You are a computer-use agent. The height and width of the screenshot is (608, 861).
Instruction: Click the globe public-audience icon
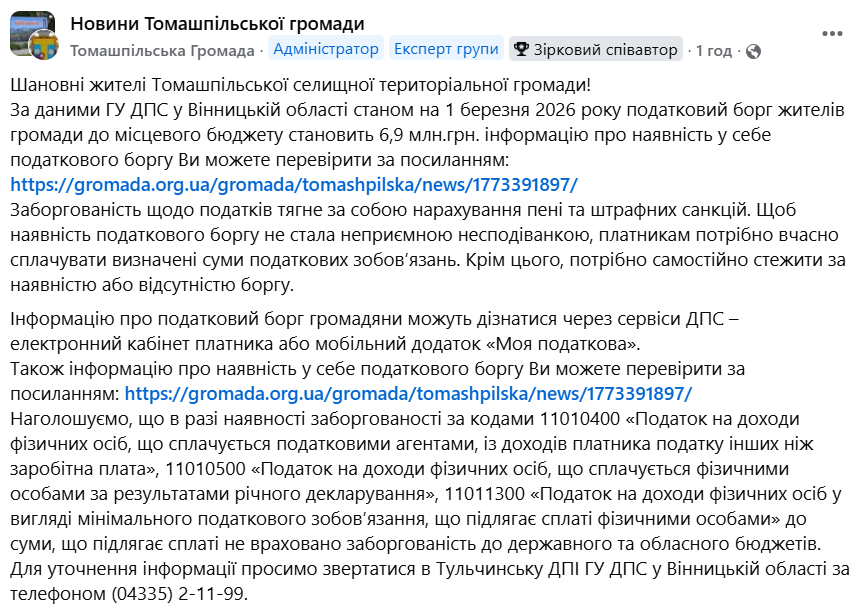pyautogui.click(x=754, y=50)
